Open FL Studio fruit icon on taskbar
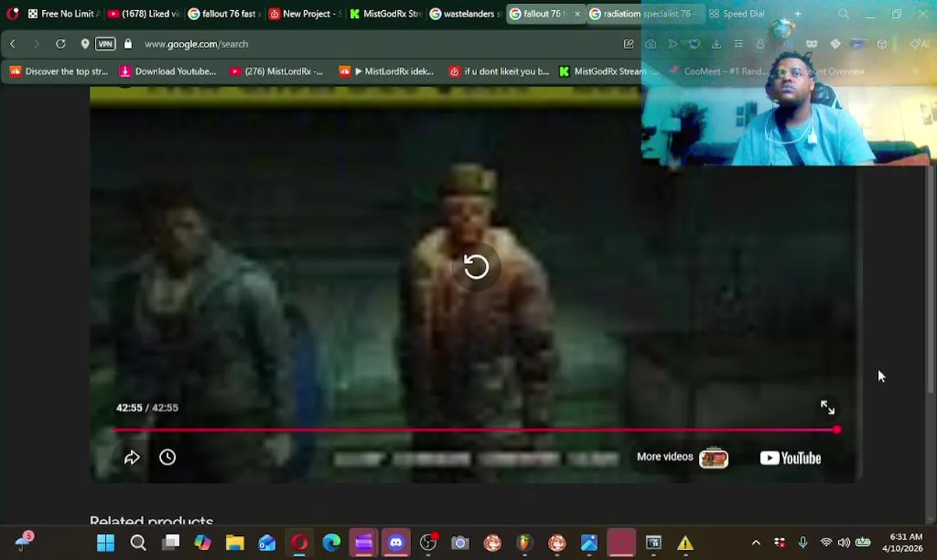This screenshot has width=937, height=560. click(525, 543)
